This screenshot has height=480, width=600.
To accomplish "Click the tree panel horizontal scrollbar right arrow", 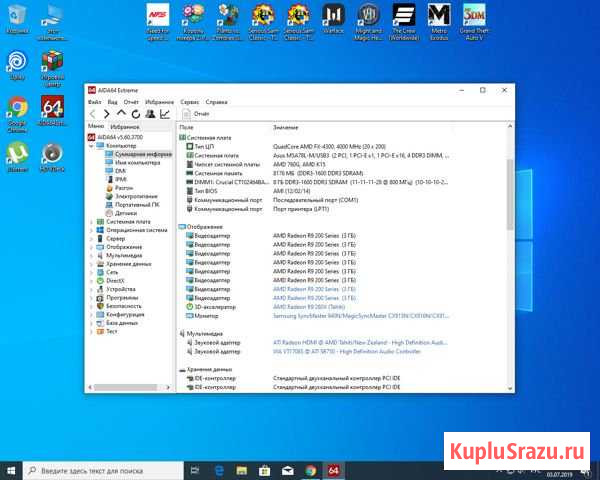I will pos(168,387).
